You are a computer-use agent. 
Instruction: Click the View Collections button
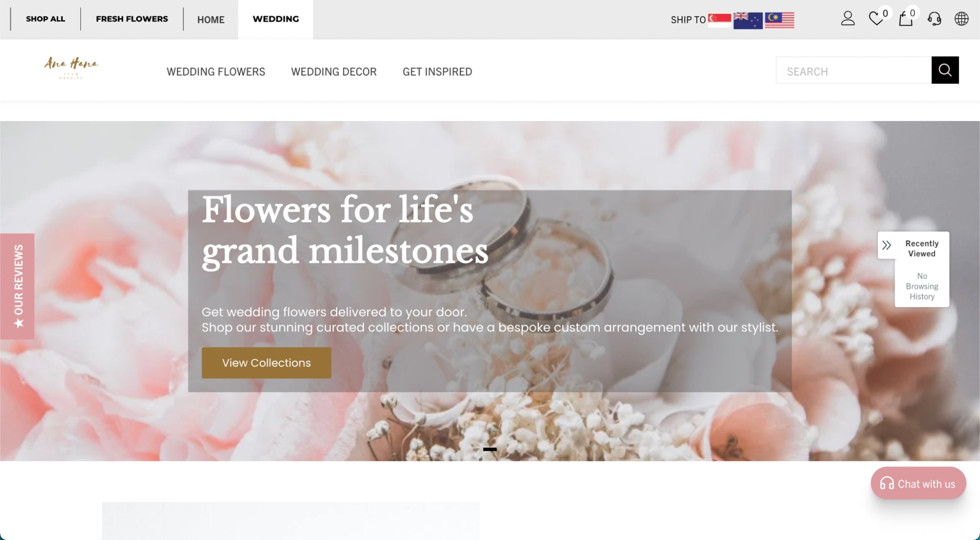coord(266,363)
